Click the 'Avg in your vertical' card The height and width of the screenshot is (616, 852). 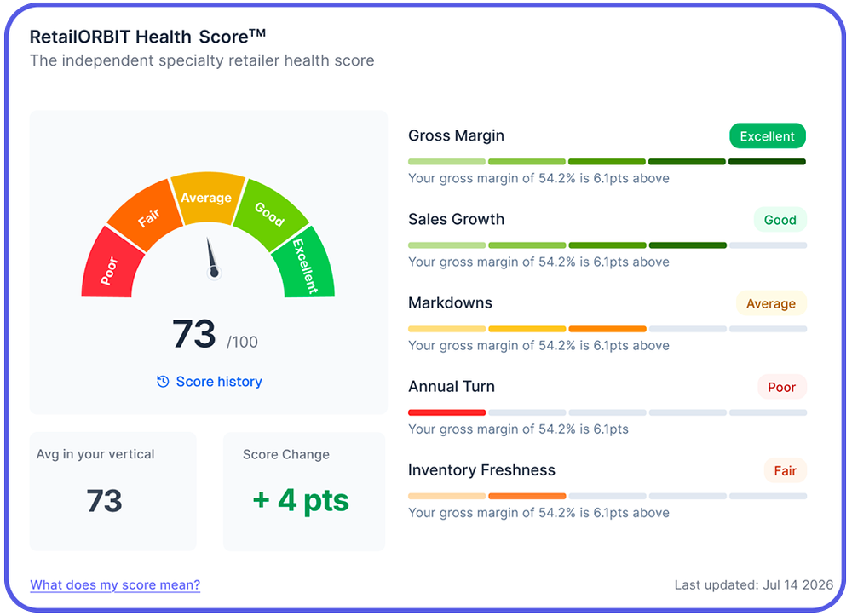pos(112,491)
